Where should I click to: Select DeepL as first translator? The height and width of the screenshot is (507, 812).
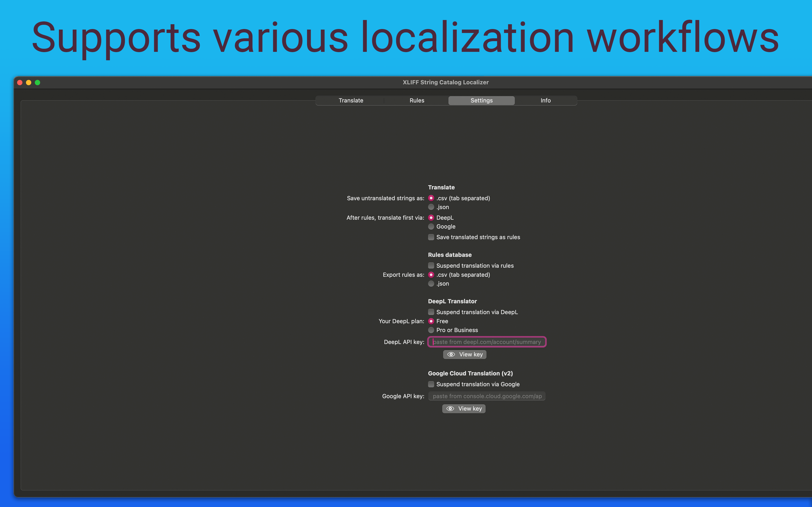click(431, 218)
